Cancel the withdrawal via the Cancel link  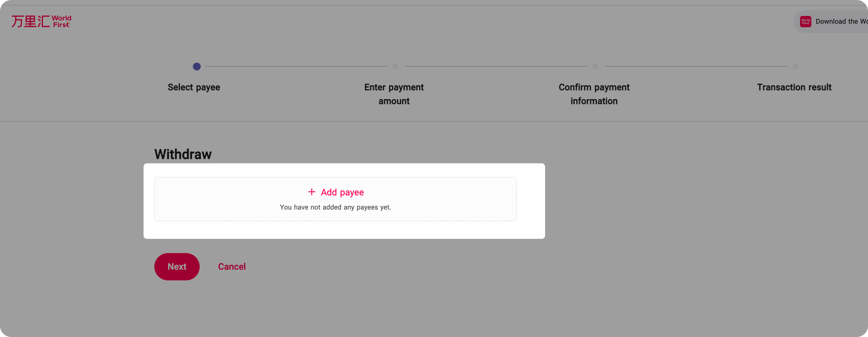(x=232, y=267)
